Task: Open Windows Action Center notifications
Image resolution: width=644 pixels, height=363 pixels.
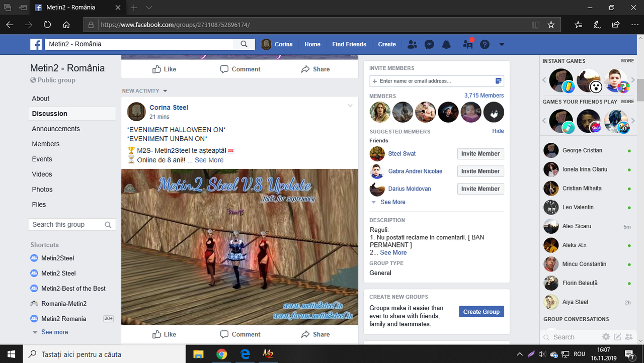Action: pos(629,354)
